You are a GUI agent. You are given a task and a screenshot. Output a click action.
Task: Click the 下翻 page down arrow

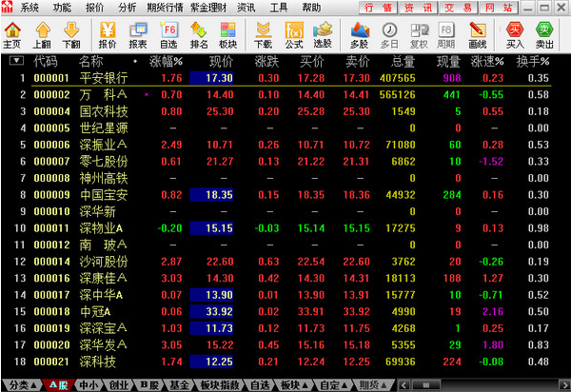click(71, 35)
